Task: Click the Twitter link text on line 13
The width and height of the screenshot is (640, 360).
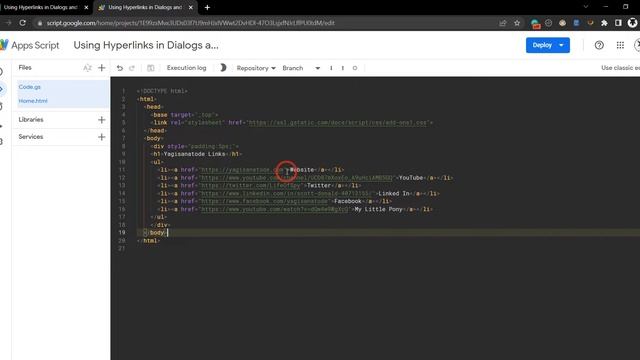Action: (x=319, y=185)
